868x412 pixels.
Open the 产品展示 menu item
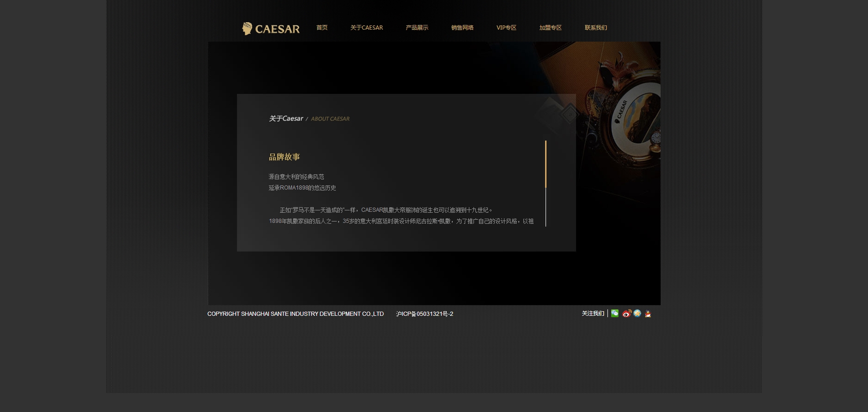pyautogui.click(x=417, y=28)
